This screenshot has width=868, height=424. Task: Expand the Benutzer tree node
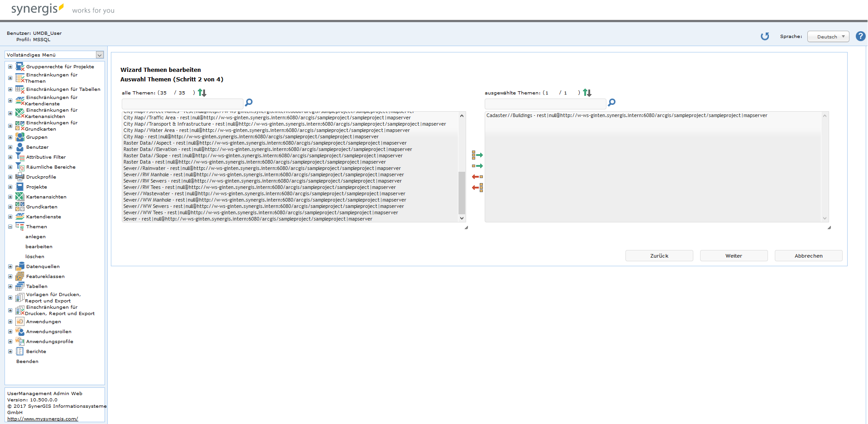click(10, 147)
